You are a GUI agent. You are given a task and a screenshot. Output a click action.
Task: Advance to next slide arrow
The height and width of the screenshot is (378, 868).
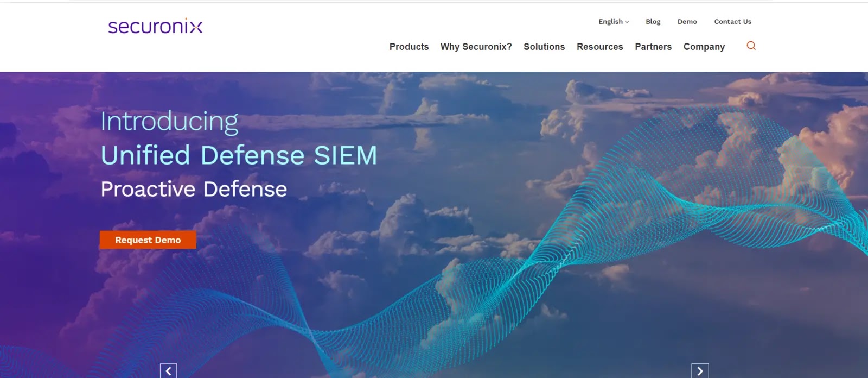click(700, 371)
